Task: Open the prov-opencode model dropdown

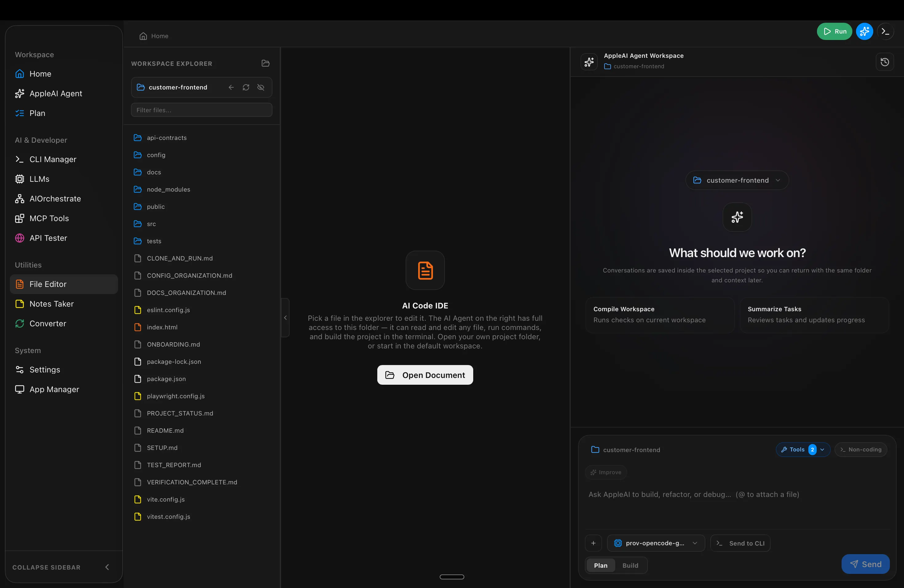Action: [656, 543]
